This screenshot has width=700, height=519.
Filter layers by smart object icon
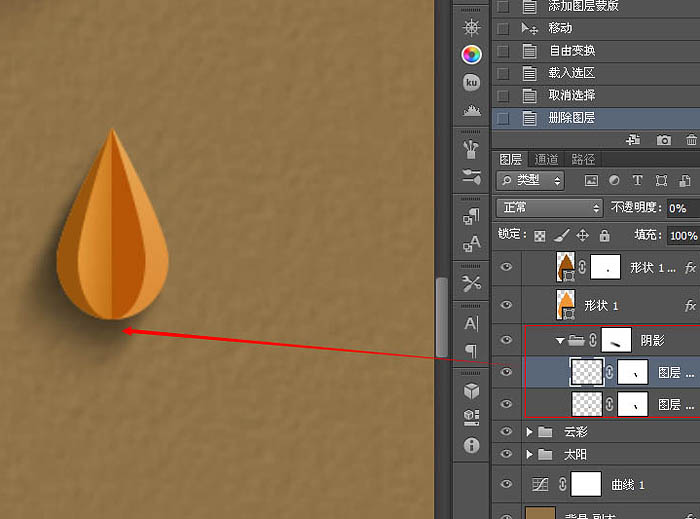[685, 180]
